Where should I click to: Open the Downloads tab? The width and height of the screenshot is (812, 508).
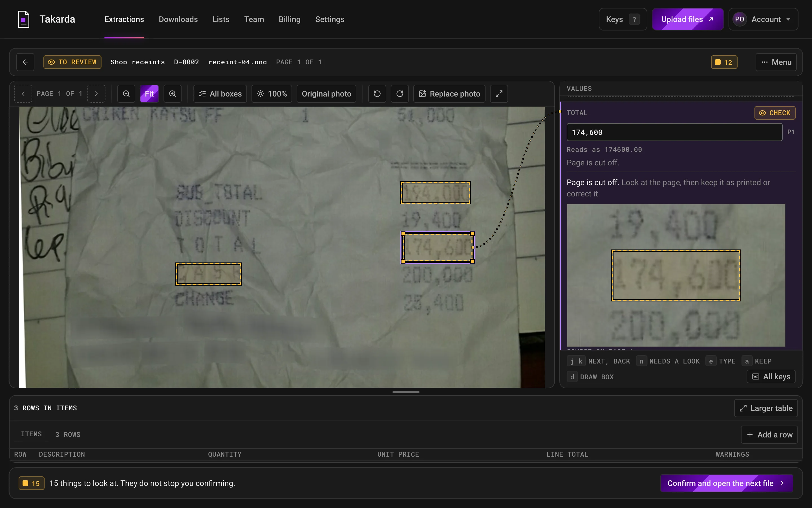pos(178,19)
